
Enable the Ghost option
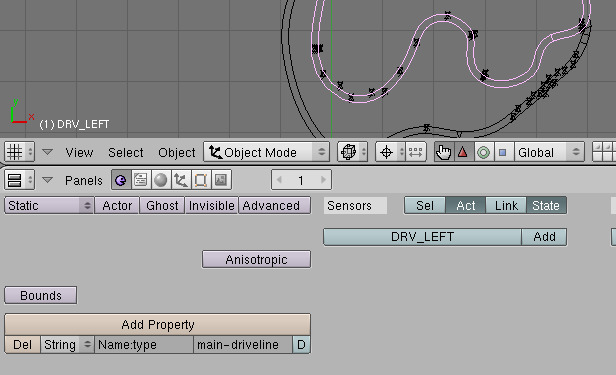click(162, 205)
